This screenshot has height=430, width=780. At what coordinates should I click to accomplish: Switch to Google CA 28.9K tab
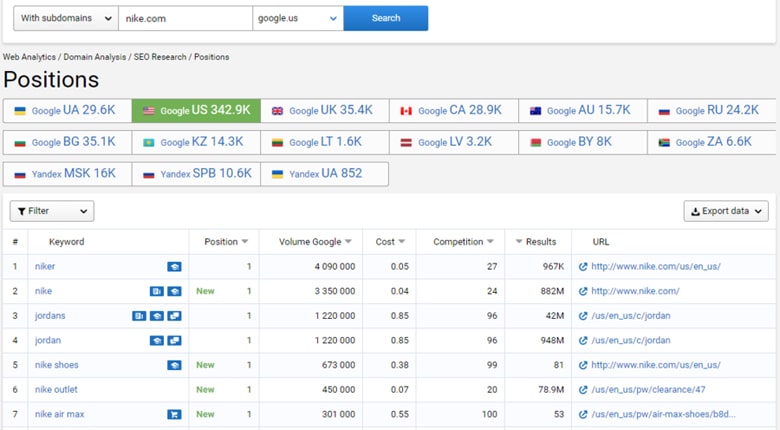coord(454,110)
